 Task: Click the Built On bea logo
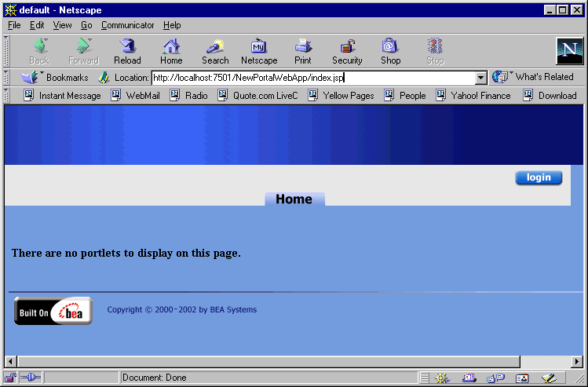53,311
